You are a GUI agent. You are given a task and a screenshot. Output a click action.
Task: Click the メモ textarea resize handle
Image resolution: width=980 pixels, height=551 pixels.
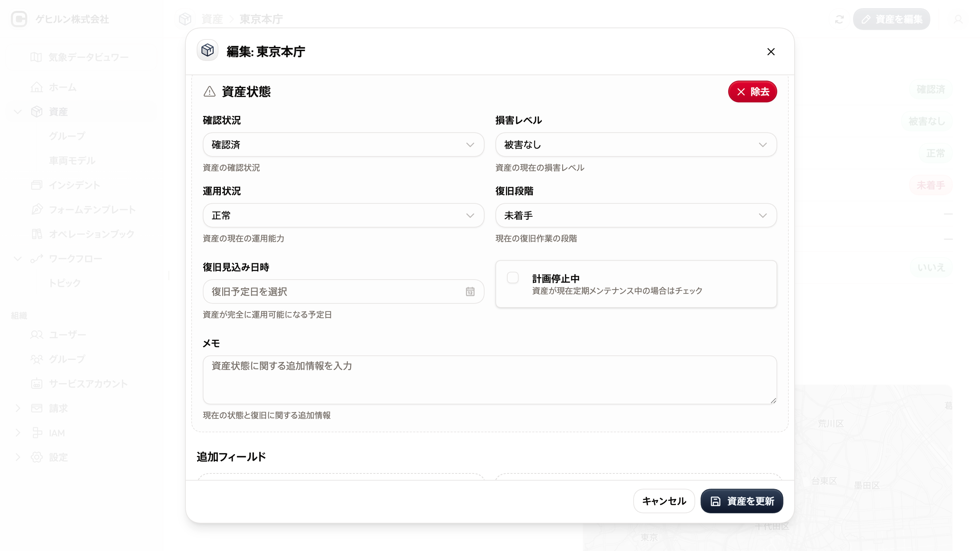pyautogui.click(x=773, y=400)
